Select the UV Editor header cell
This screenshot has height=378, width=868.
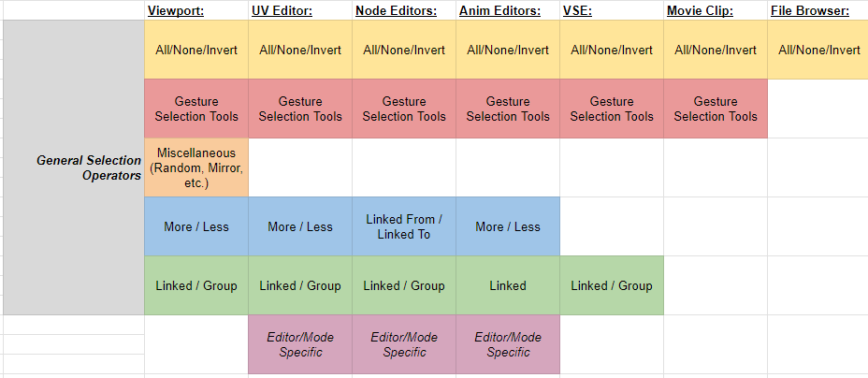click(x=300, y=10)
